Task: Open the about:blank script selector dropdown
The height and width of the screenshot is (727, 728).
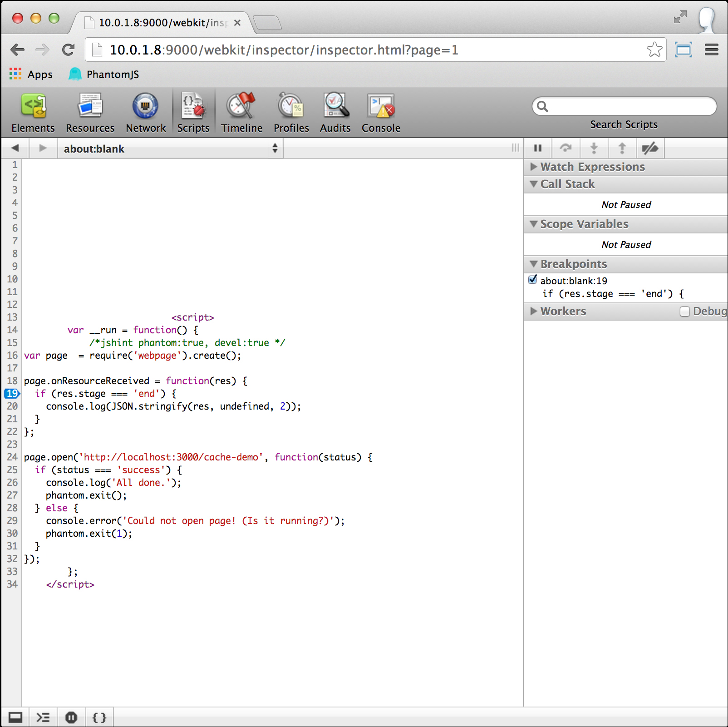Action: tap(170, 148)
